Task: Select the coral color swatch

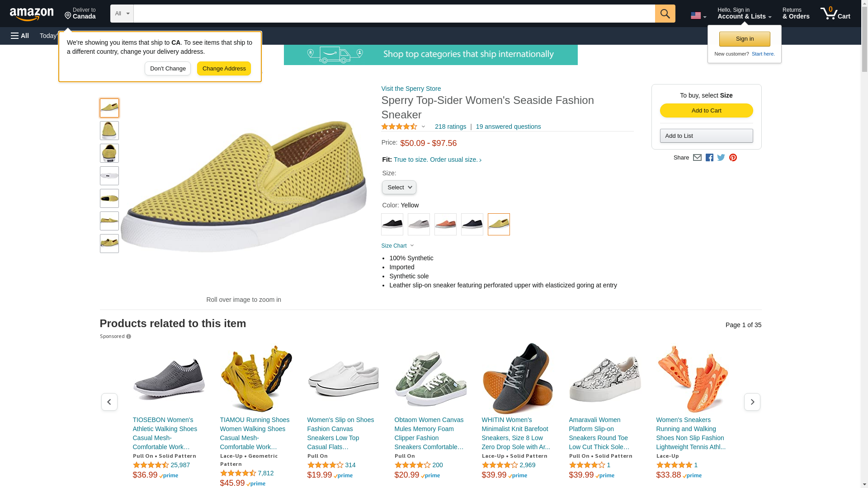Action: tap(445, 224)
